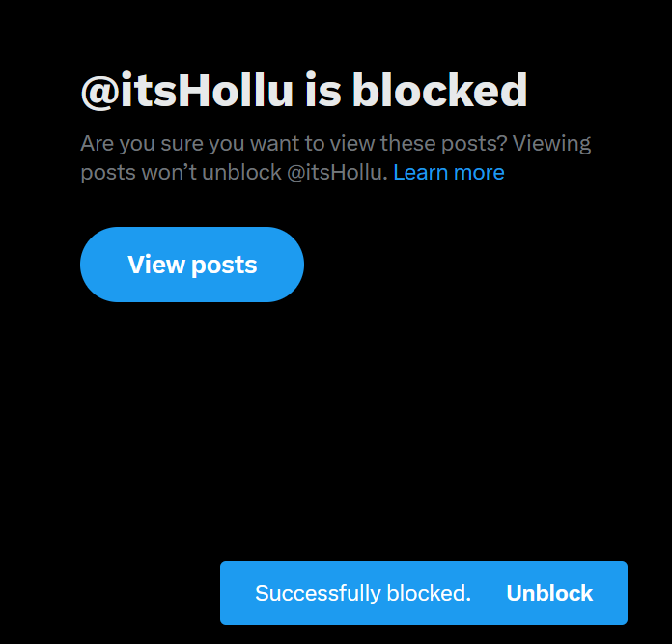Click the Successfully blocked message text
The width and height of the screenshot is (672, 644).
pos(363,593)
